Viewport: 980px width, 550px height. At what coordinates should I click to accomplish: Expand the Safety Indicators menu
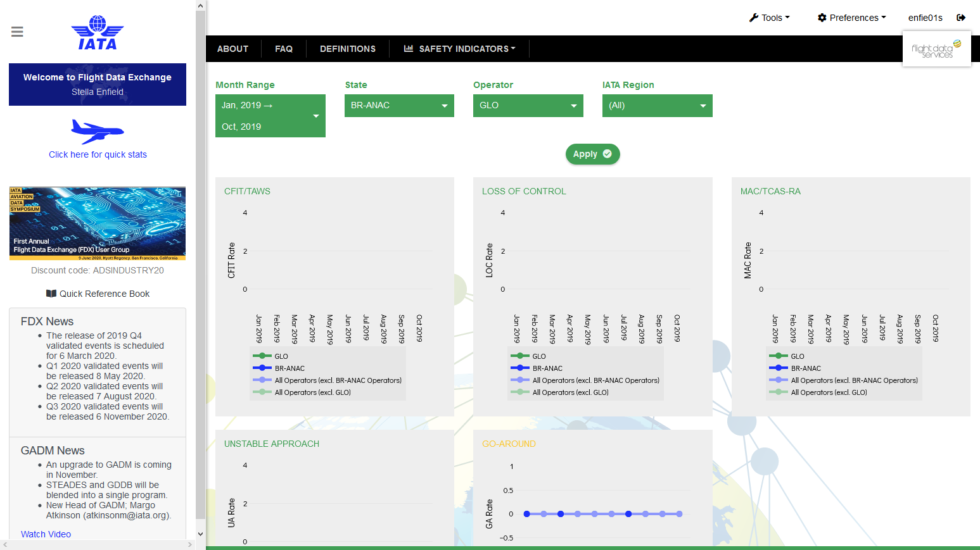tap(460, 49)
